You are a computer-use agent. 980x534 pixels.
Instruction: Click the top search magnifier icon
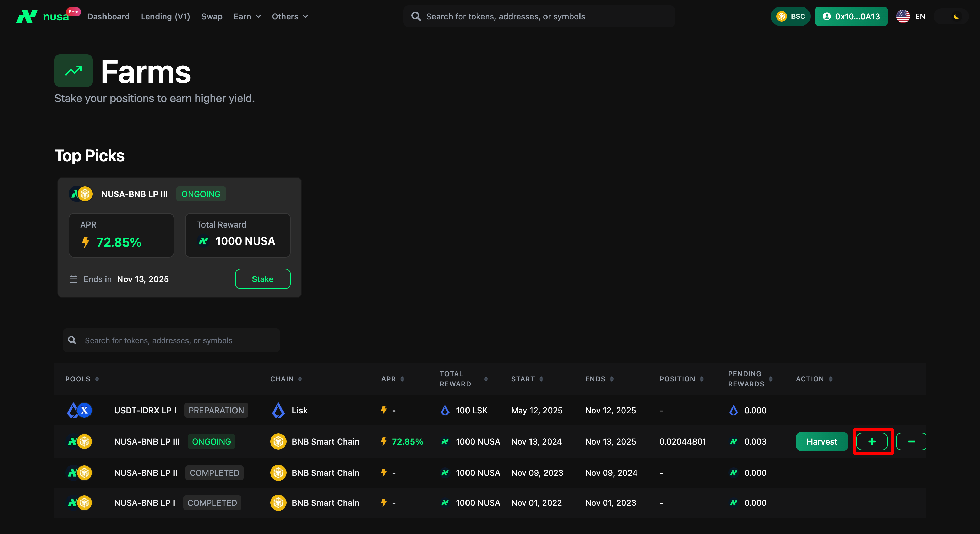(416, 16)
